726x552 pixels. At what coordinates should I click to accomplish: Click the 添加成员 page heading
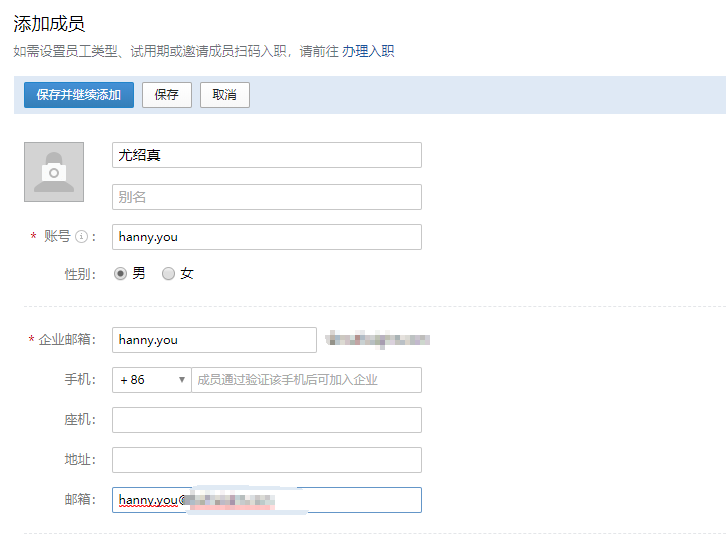(x=49, y=24)
